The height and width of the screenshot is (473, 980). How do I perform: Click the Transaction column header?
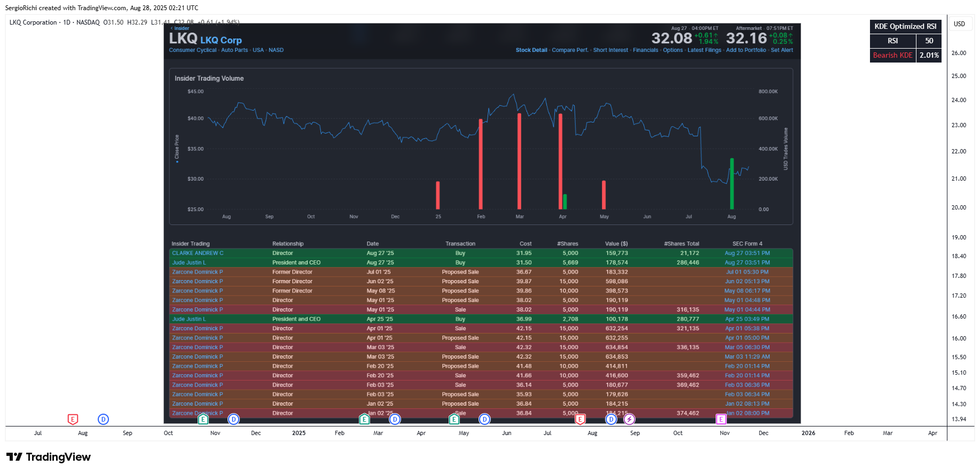(x=460, y=244)
